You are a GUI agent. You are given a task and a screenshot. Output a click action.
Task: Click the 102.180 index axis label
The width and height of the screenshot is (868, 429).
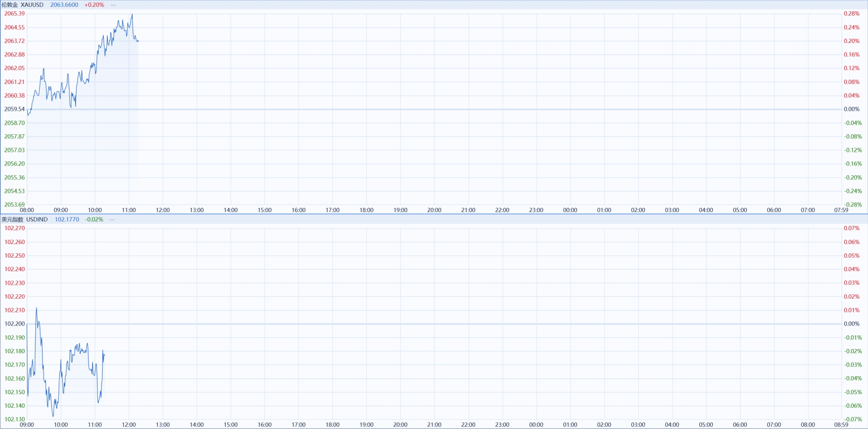(14, 351)
